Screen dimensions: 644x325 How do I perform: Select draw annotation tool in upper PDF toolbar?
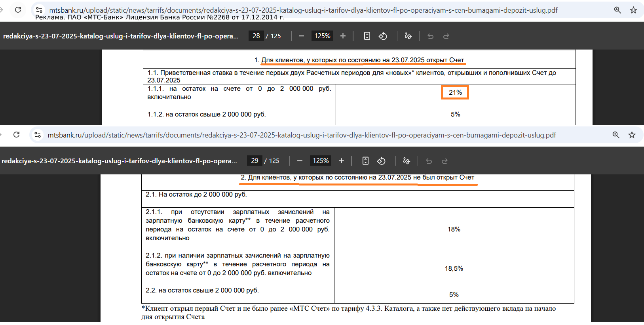(x=408, y=36)
